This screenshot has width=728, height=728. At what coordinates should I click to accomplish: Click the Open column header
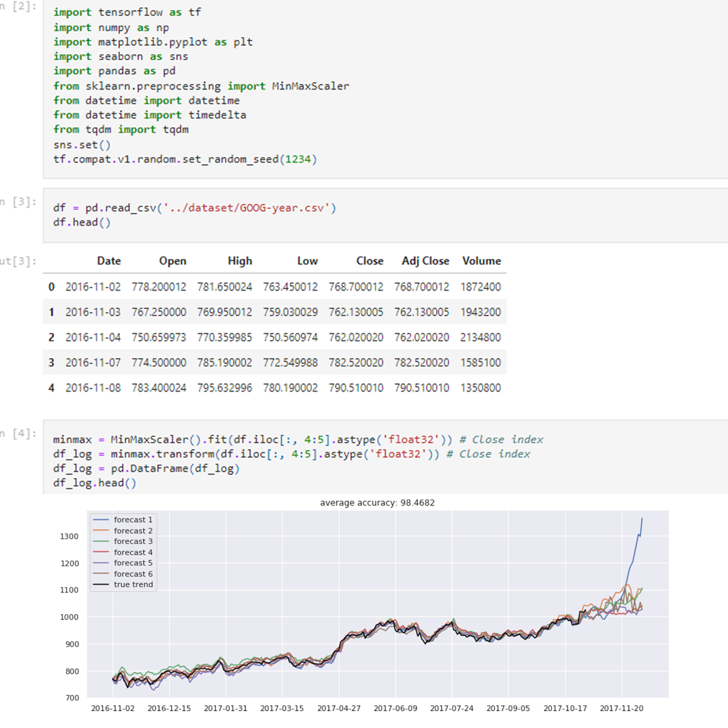pos(173,261)
